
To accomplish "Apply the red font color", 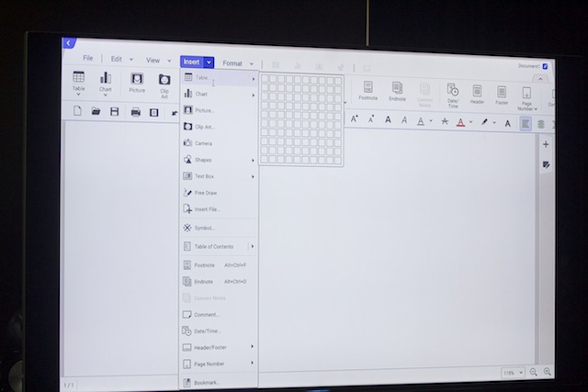I will pos(460,122).
